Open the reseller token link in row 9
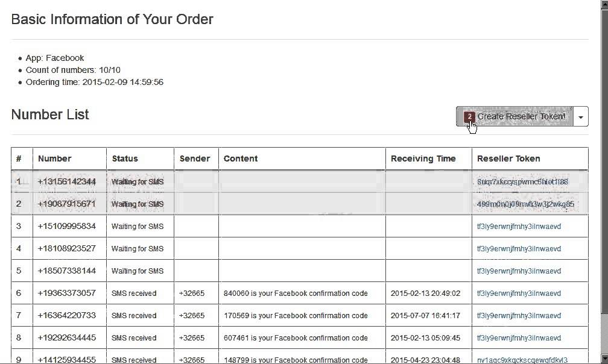The height and width of the screenshot is (364, 608). (522, 360)
